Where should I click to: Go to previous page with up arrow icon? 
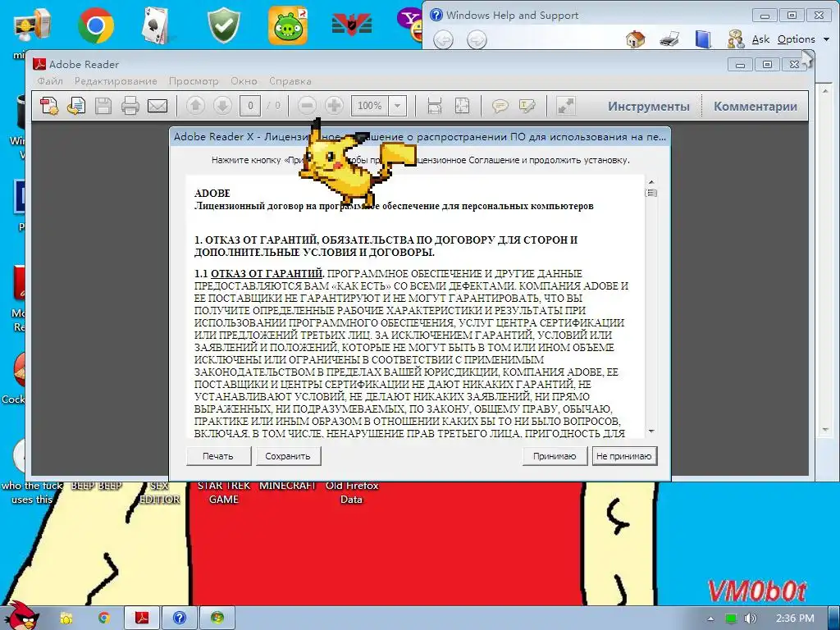click(195, 106)
